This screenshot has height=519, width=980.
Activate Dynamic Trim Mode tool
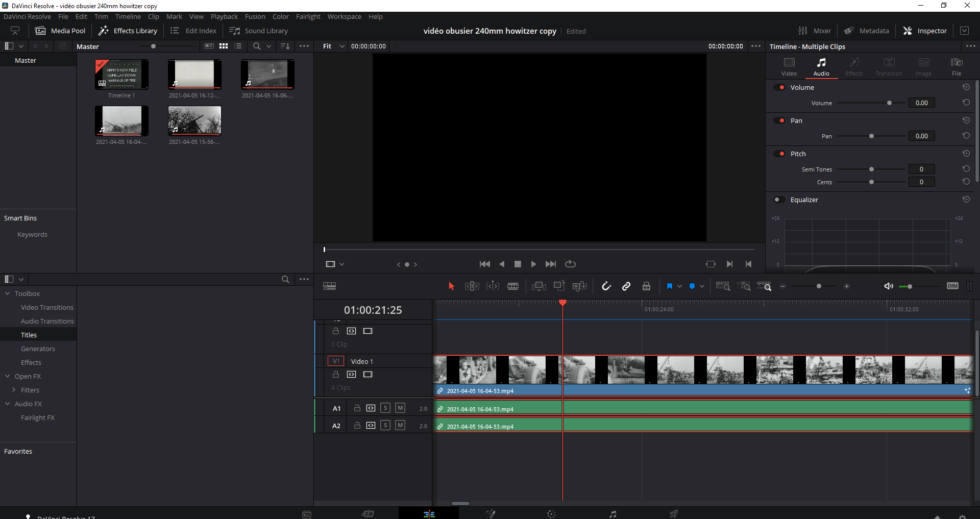point(493,286)
